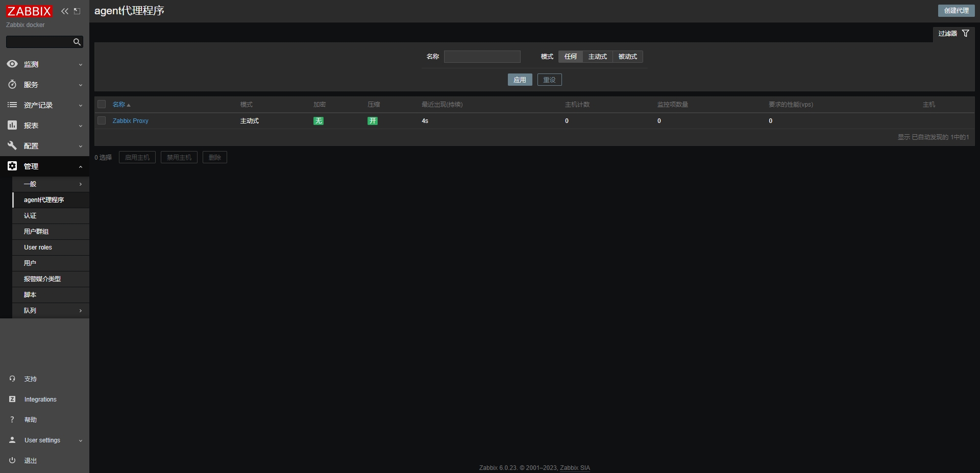980x473 pixels.
Task: Select 被动式 mode filter option
Action: click(628, 57)
